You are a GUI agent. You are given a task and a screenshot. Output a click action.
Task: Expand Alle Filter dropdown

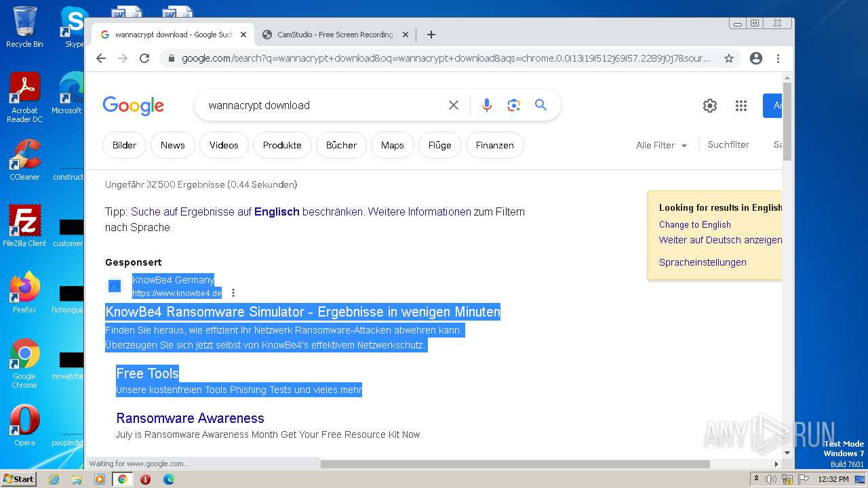(x=661, y=145)
